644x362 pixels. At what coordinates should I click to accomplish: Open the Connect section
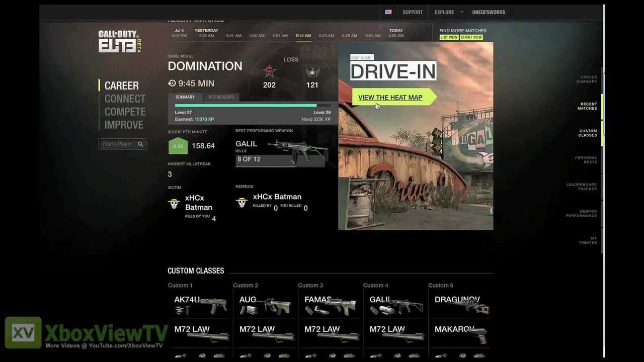tap(125, 99)
